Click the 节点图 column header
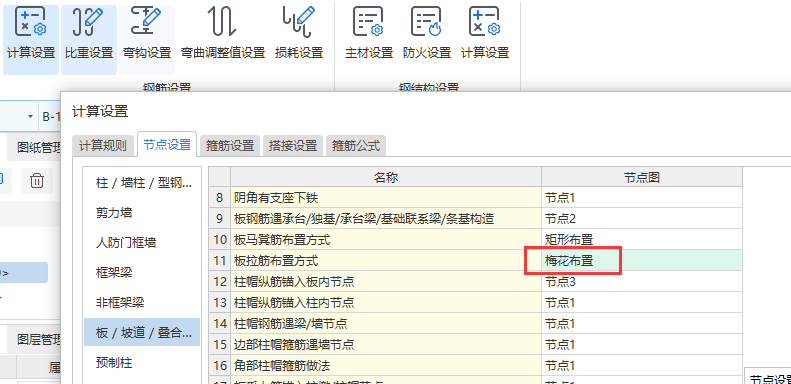791x384 pixels. tap(642, 177)
